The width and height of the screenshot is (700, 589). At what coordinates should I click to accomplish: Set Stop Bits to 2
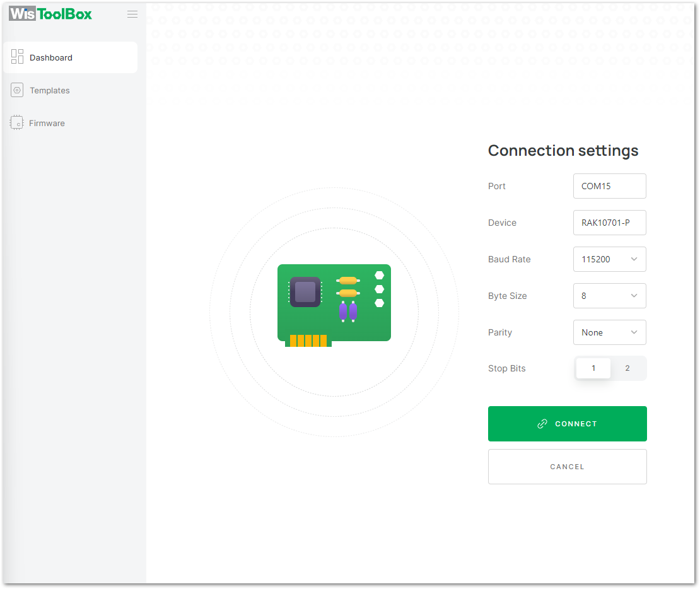[627, 368]
